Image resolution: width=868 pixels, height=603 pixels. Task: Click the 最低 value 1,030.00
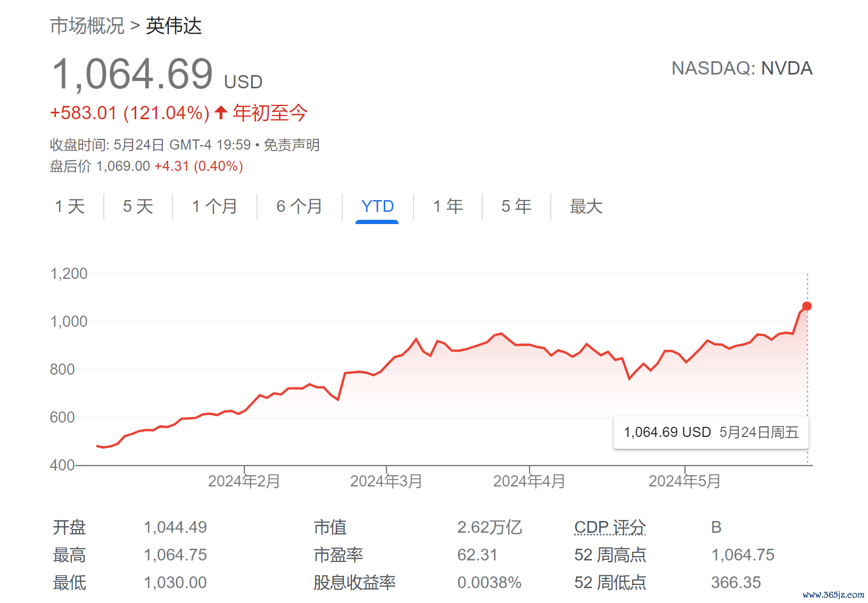click(175, 582)
